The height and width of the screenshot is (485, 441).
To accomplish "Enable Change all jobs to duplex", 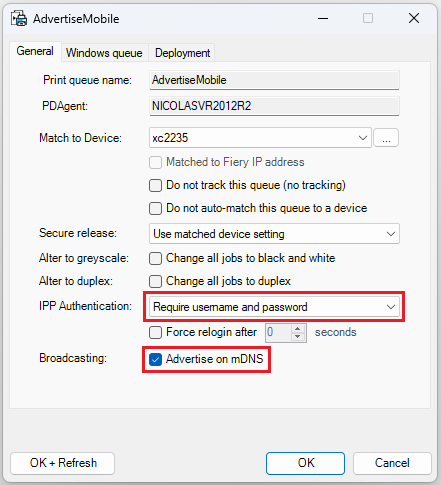I will pyautogui.click(x=155, y=281).
